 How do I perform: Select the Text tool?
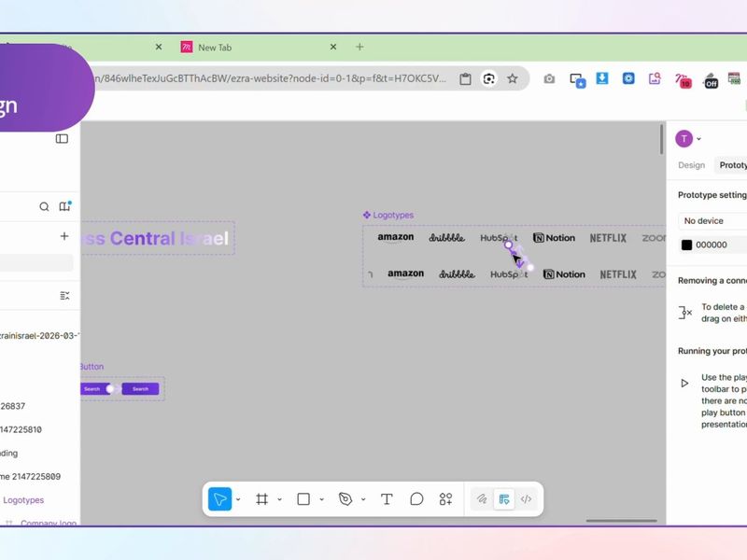tap(387, 499)
